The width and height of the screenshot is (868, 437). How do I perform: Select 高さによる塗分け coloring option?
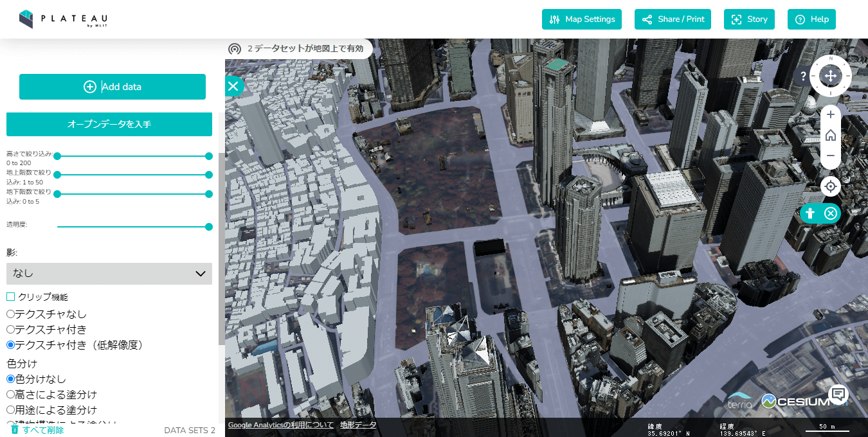11,395
